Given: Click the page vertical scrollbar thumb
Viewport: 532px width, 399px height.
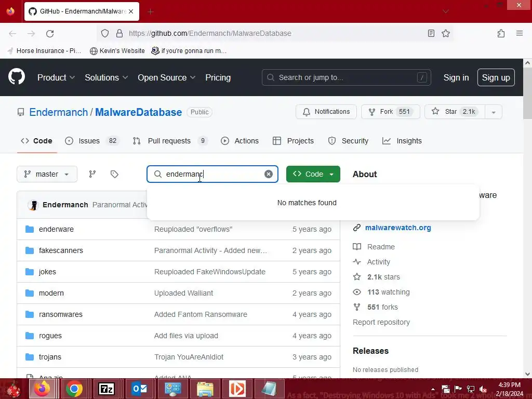Looking at the screenshot, I should [527, 94].
